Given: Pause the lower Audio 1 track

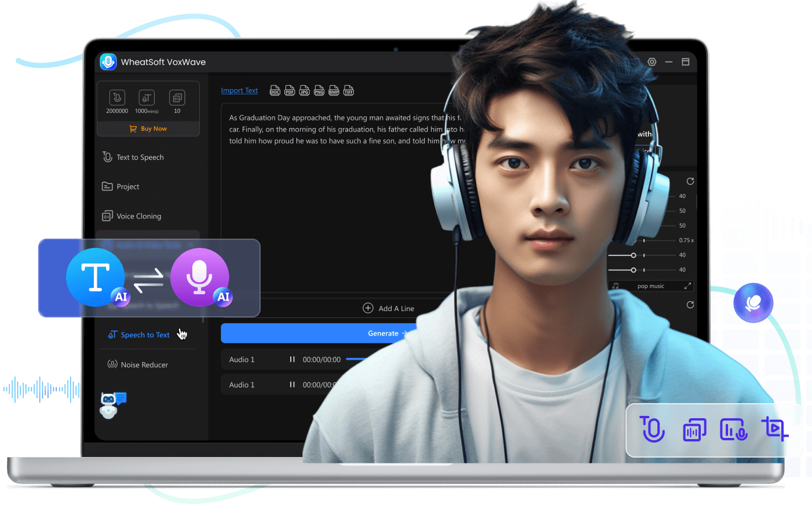Looking at the screenshot, I should pos(292,385).
